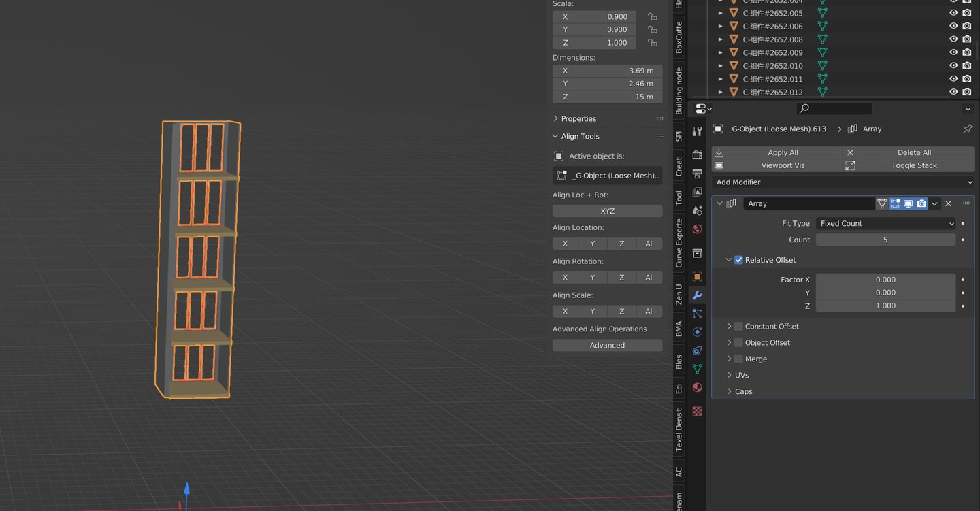Open the Physics properties tab icon
This screenshot has width=980, height=511.
(697, 332)
